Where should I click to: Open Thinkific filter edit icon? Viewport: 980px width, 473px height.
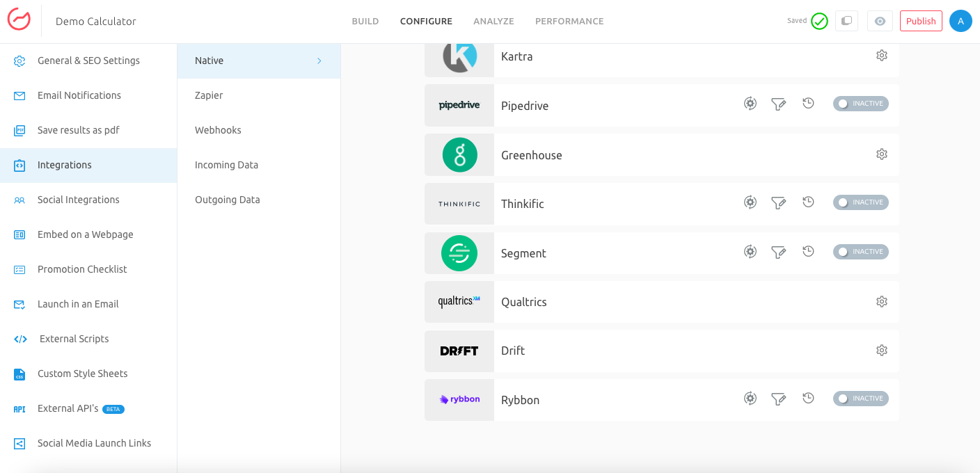(x=779, y=203)
